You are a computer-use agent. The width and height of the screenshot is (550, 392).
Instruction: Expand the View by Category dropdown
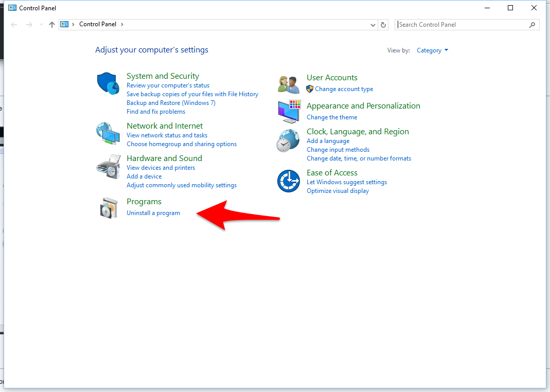tap(432, 50)
